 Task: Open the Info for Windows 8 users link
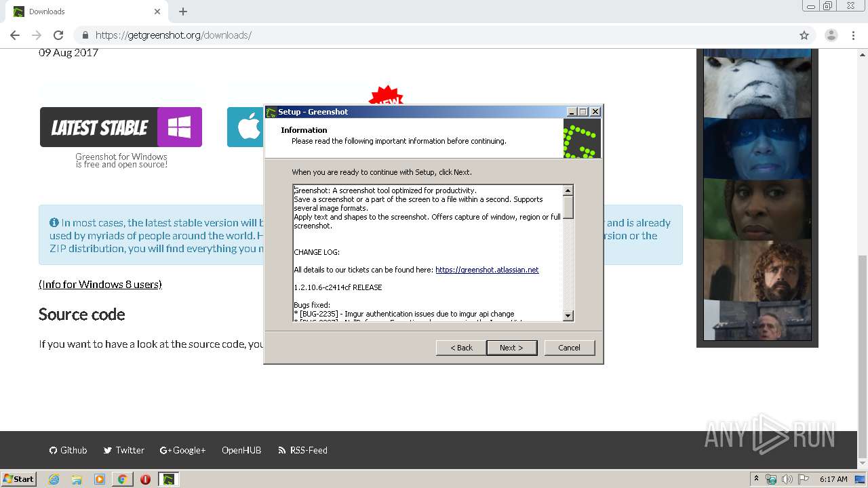tap(100, 285)
